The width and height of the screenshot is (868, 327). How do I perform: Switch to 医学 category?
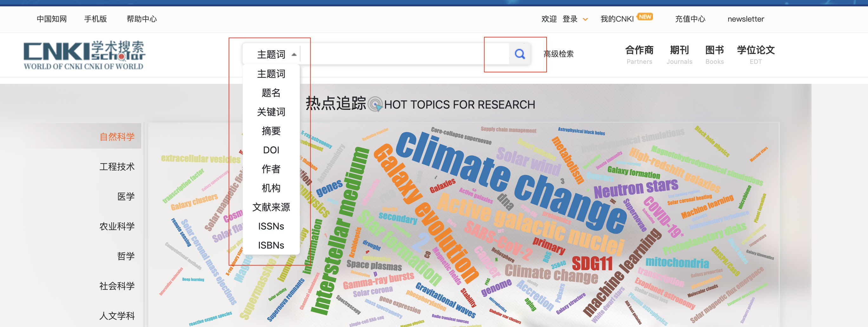click(126, 197)
